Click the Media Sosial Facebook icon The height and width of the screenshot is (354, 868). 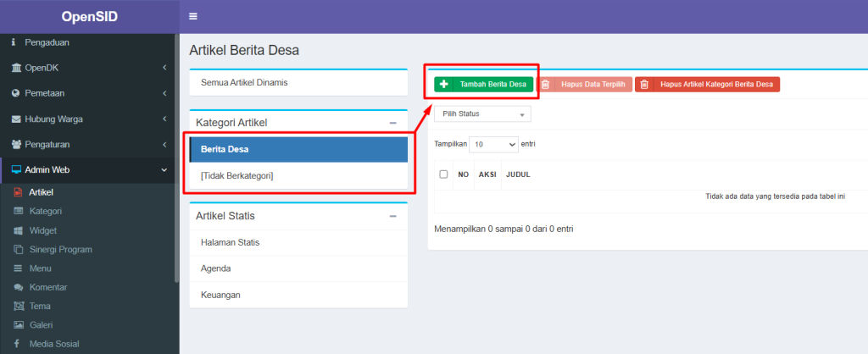coord(17,344)
